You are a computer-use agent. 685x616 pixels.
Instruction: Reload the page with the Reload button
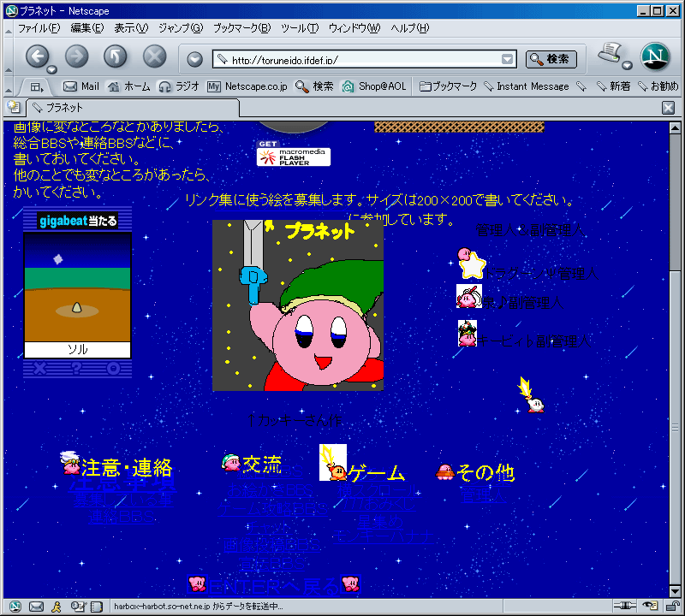pyautogui.click(x=116, y=56)
